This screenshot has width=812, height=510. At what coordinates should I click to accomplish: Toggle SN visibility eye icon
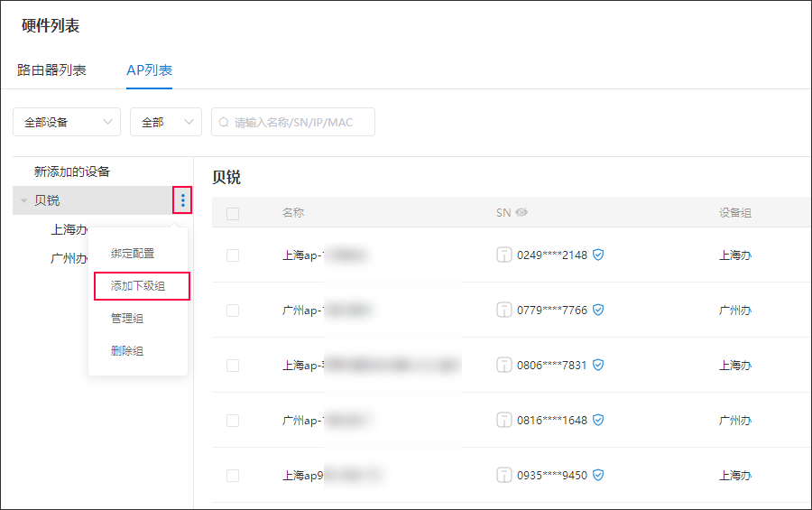[x=521, y=212]
